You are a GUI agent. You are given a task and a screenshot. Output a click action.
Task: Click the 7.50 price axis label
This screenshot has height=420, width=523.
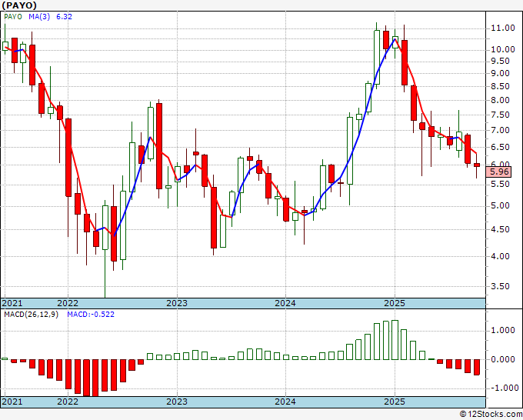500,115
